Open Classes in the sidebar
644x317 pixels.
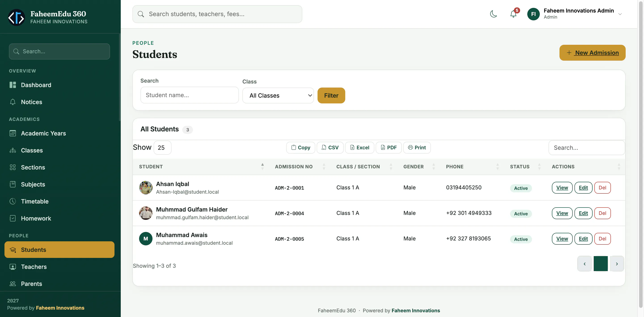tap(59, 150)
